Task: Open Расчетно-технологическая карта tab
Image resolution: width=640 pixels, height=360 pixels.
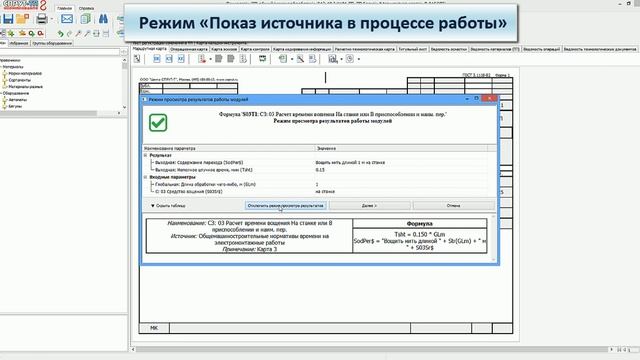Action: coord(364,49)
